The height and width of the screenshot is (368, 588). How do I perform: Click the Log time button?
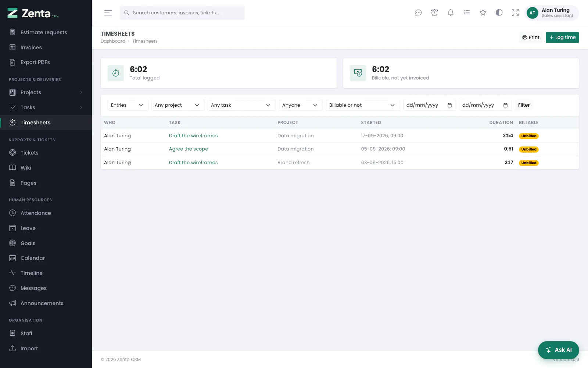562,38
